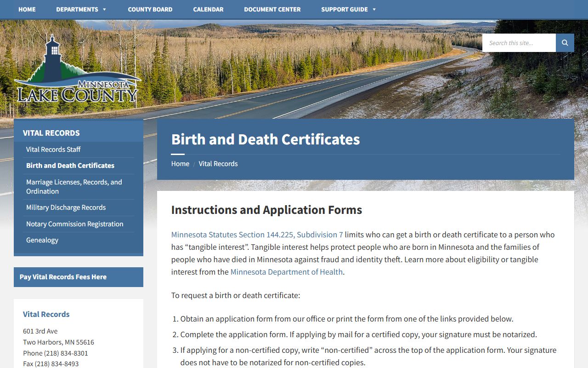Click the Vital Records contact card heading

pos(46,314)
